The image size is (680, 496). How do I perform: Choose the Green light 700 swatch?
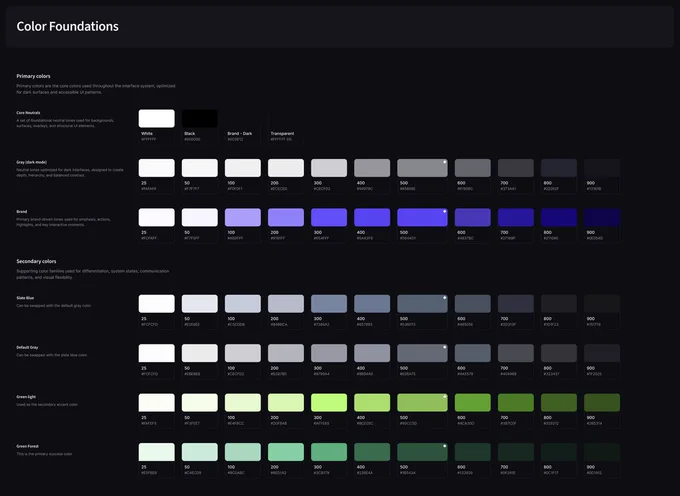pyautogui.click(x=516, y=402)
